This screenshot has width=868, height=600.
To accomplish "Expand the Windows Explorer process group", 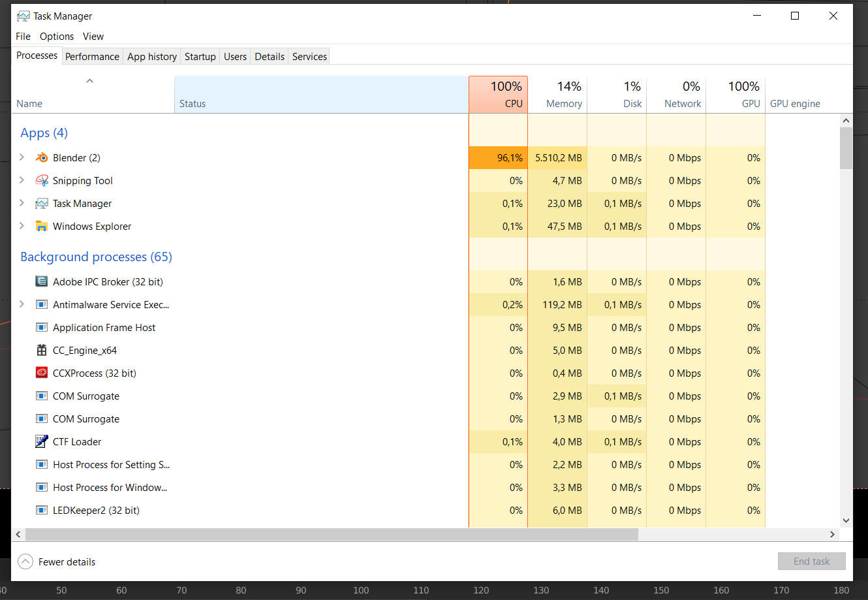I will pyautogui.click(x=22, y=226).
